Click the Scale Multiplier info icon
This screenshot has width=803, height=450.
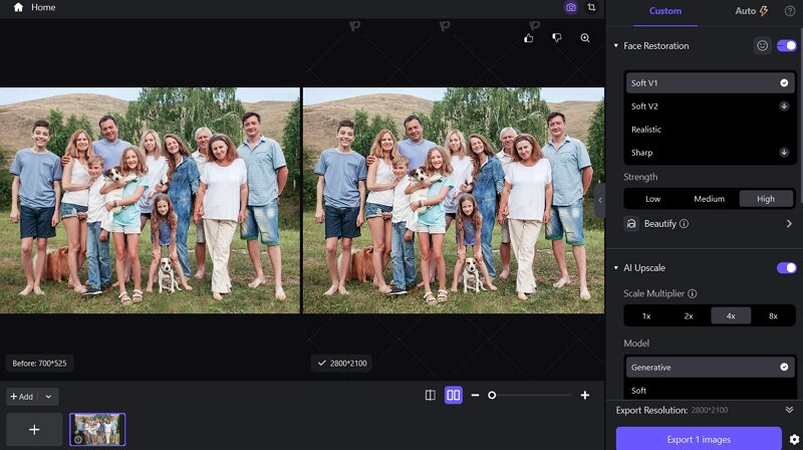point(692,293)
